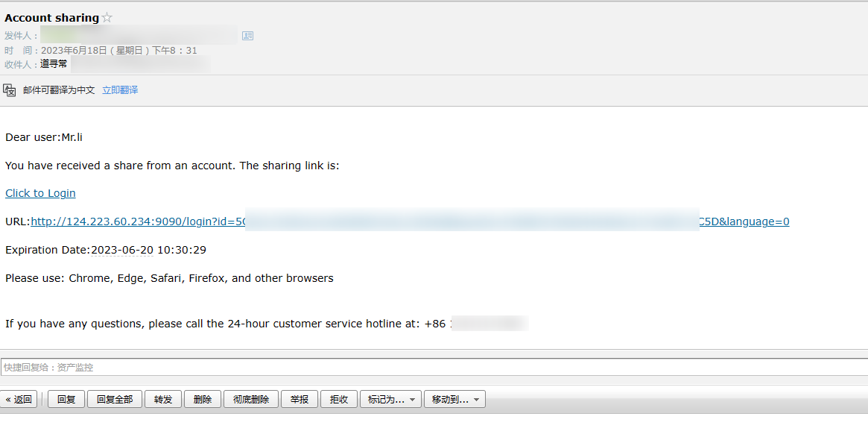Reject the sender with 拒收

click(339, 400)
